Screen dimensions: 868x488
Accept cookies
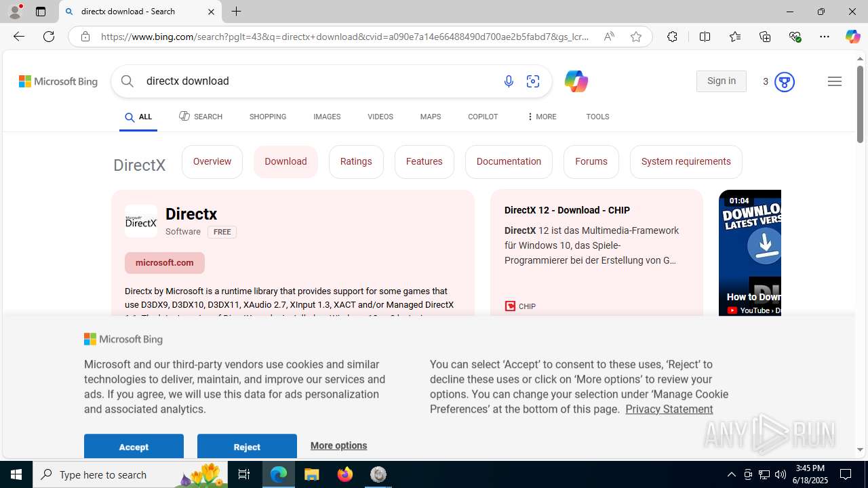tap(134, 447)
